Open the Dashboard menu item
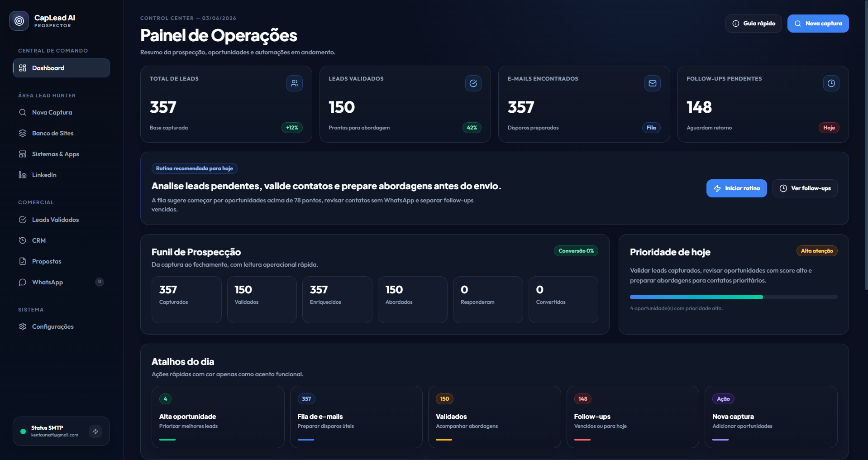The height and width of the screenshot is (460, 868). 61,68
